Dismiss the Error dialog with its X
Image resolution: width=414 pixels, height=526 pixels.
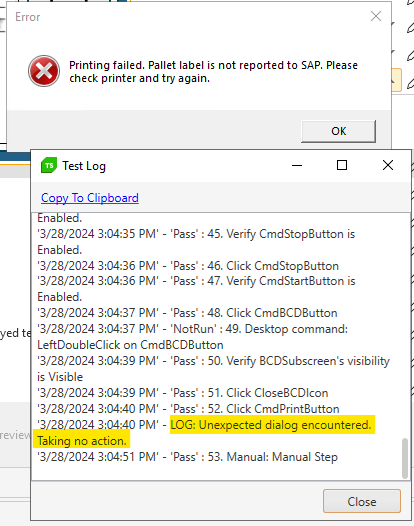(376, 16)
